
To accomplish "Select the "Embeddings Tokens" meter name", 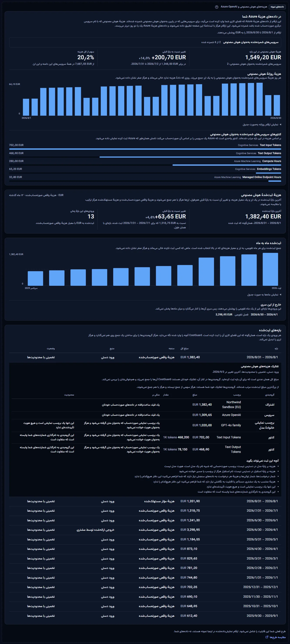I will [x=269, y=169].
